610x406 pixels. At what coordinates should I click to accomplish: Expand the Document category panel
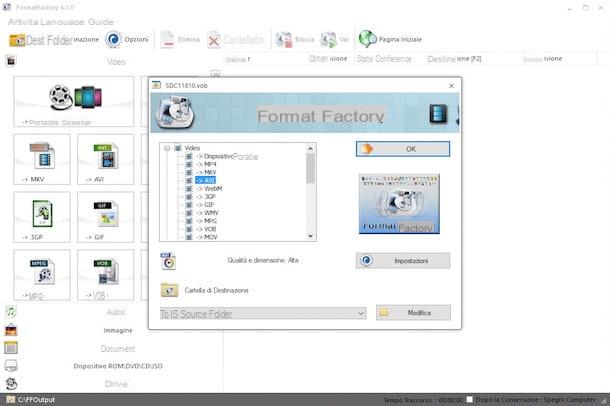[118, 348]
